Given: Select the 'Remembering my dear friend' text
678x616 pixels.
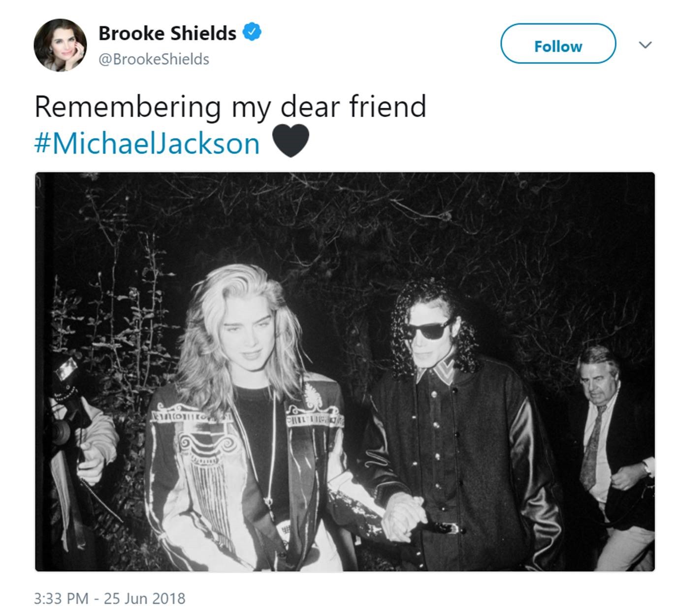Looking at the screenshot, I should click(230, 106).
